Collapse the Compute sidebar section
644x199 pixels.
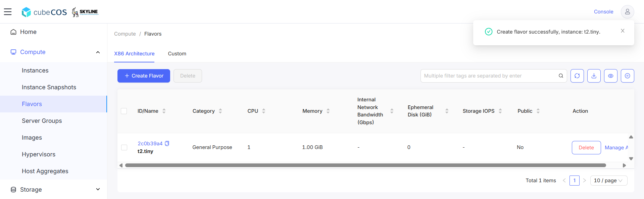[98, 52]
